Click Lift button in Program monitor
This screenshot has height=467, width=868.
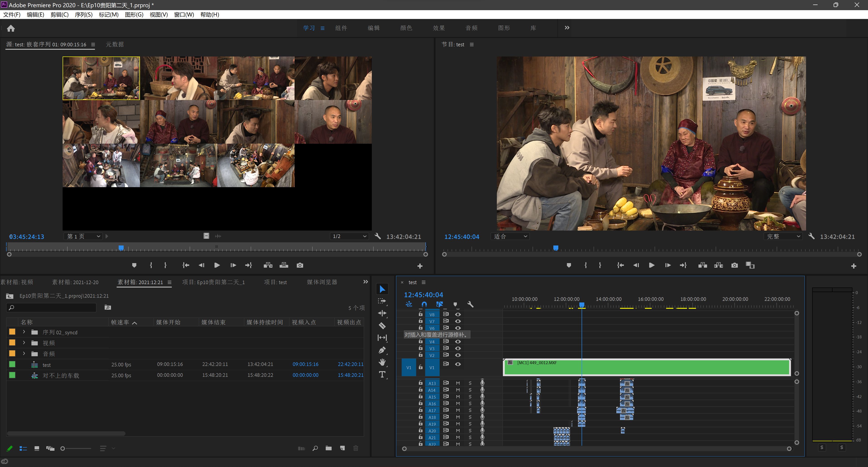point(703,265)
